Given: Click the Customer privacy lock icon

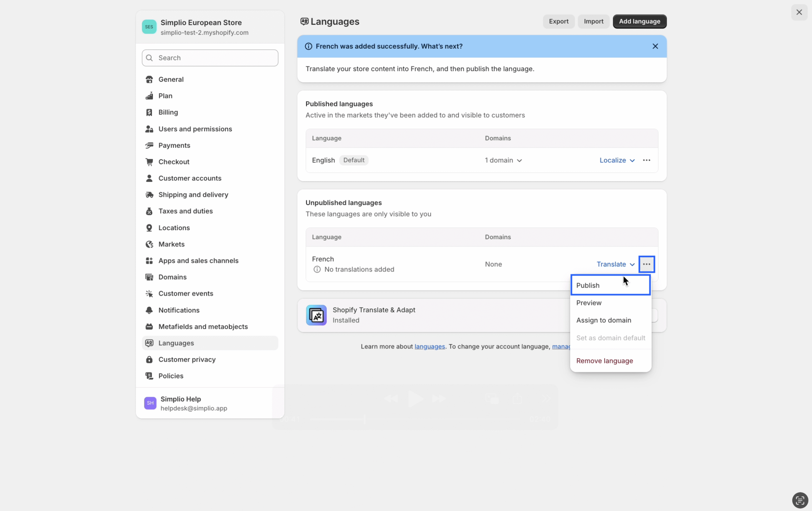Looking at the screenshot, I should point(149,359).
